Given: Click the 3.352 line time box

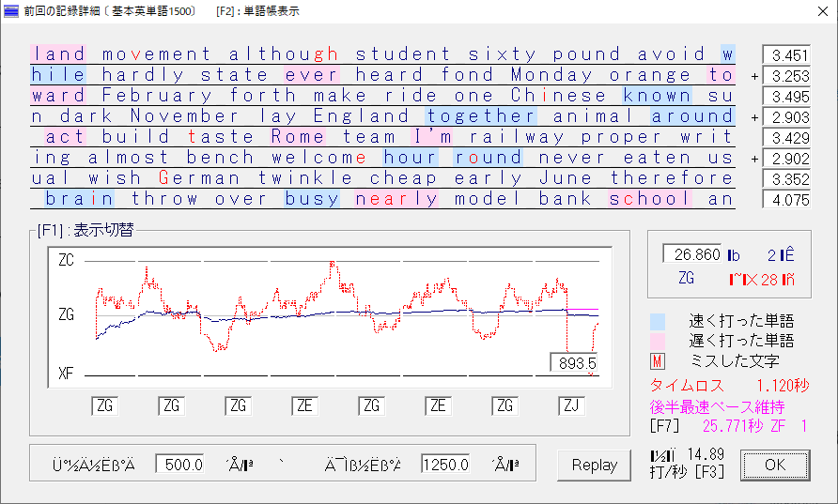Looking at the screenshot, I should click(x=786, y=179).
